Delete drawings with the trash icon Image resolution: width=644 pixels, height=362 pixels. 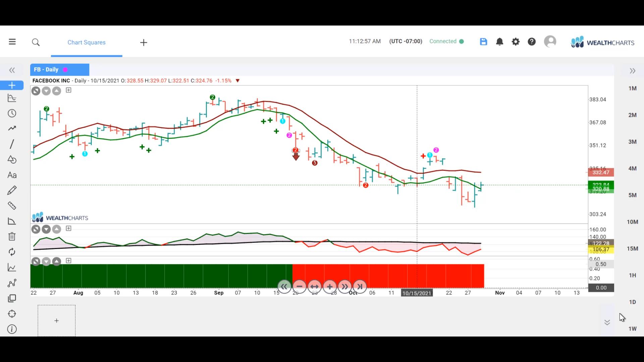pos(12,237)
